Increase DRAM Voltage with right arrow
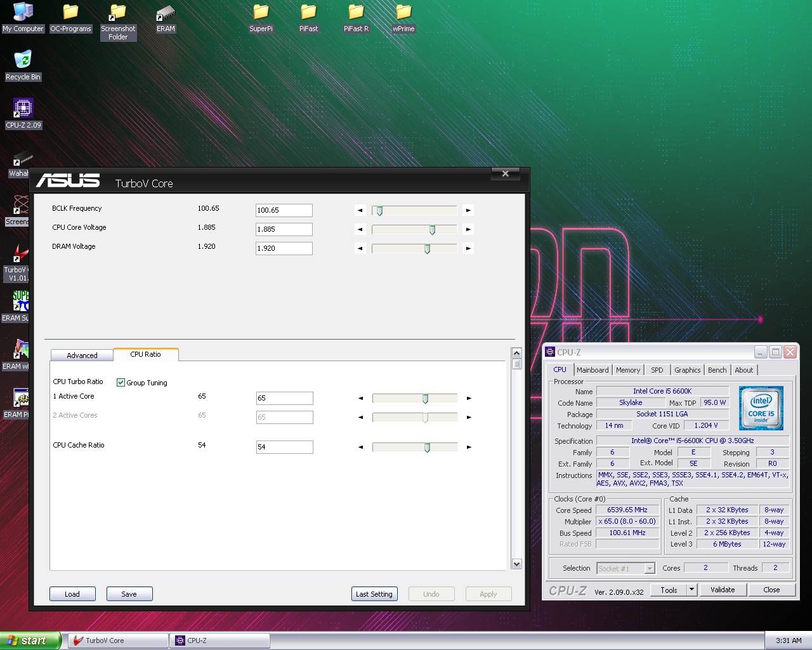Viewport: 812px width, 650px height. point(468,248)
